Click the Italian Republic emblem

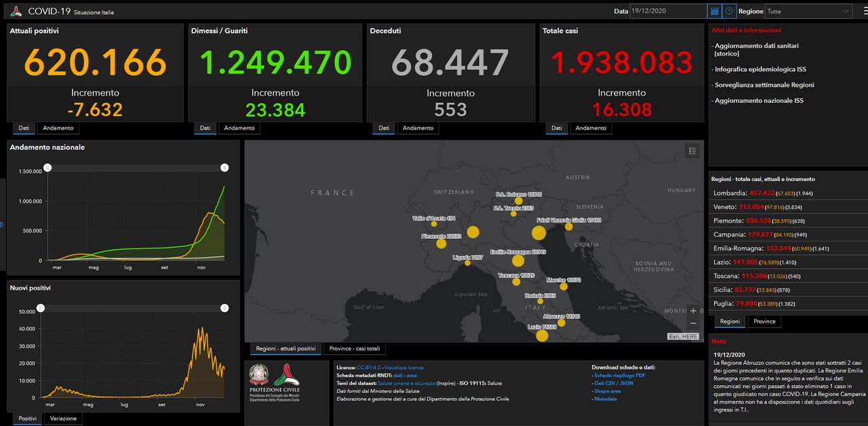pyautogui.click(x=258, y=375)
